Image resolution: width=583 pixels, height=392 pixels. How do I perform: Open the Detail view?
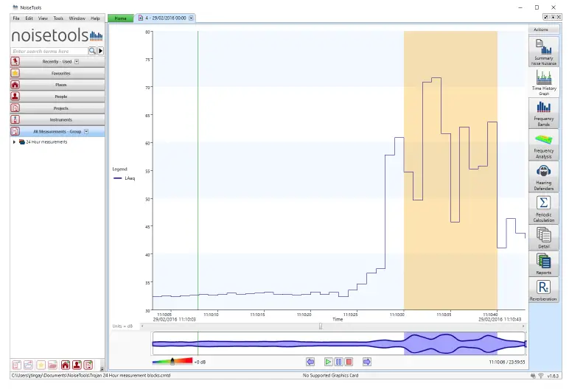[544, 238]
